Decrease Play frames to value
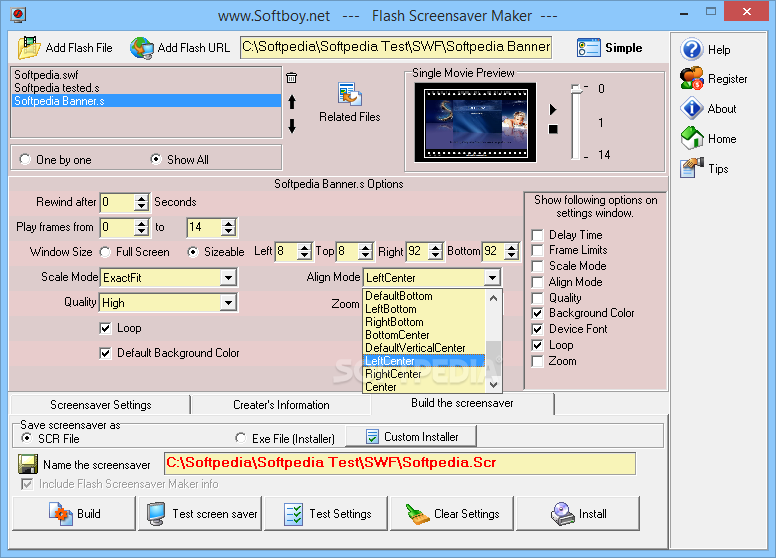 (x=228, y=232)
